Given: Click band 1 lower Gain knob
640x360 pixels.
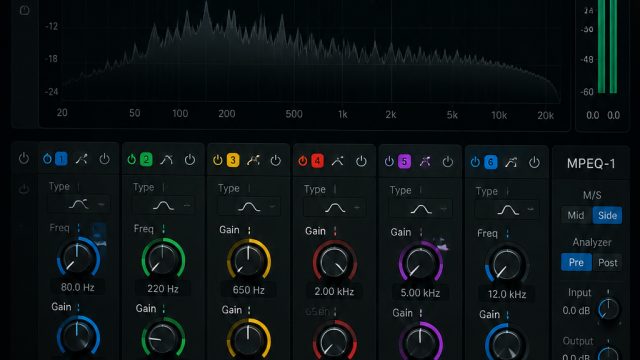Looking at the screenshot, I should (78, 336).
